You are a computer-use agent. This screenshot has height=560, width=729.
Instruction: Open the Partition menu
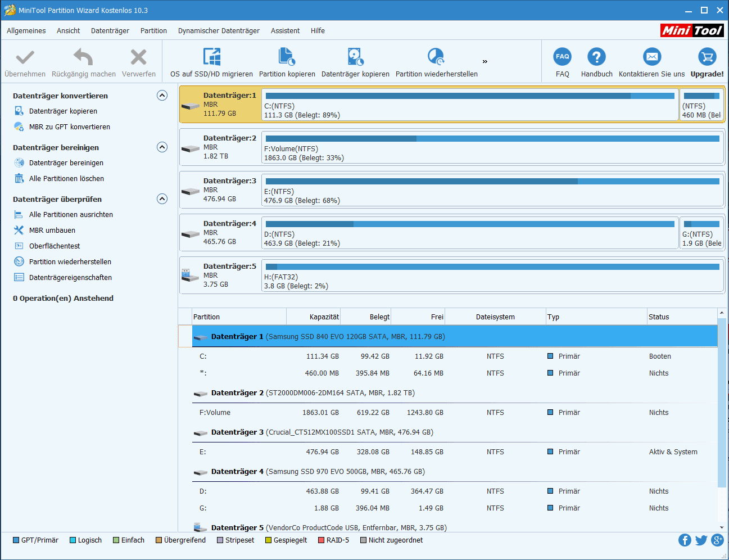(x=153, y=31)
